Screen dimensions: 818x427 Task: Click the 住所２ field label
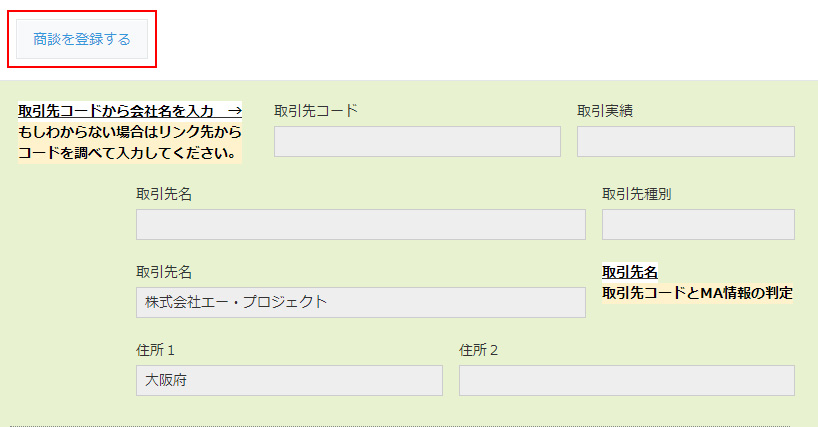479,351
